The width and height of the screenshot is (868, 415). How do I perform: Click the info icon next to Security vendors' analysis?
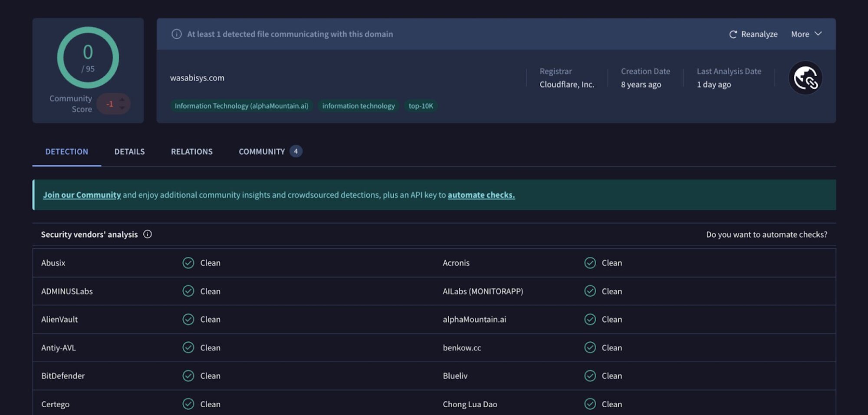[148, 234]
